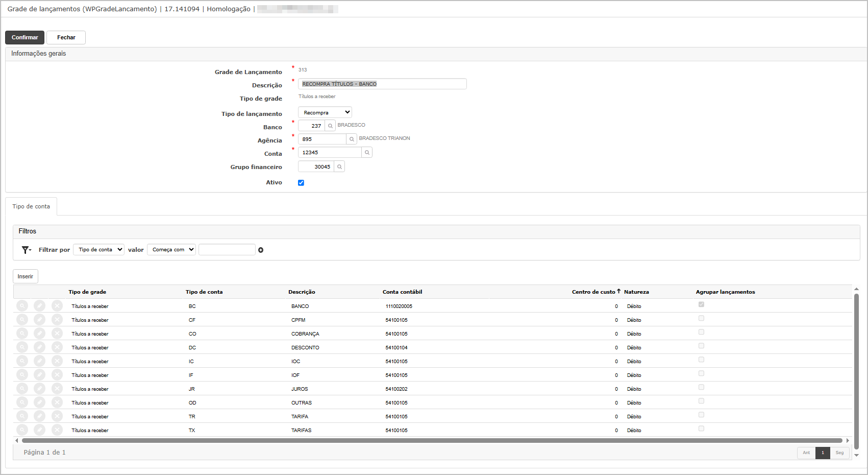Edit the DC DESCONTO row
The height and width of the screenshot is (475, 868).
coord(40,347)
